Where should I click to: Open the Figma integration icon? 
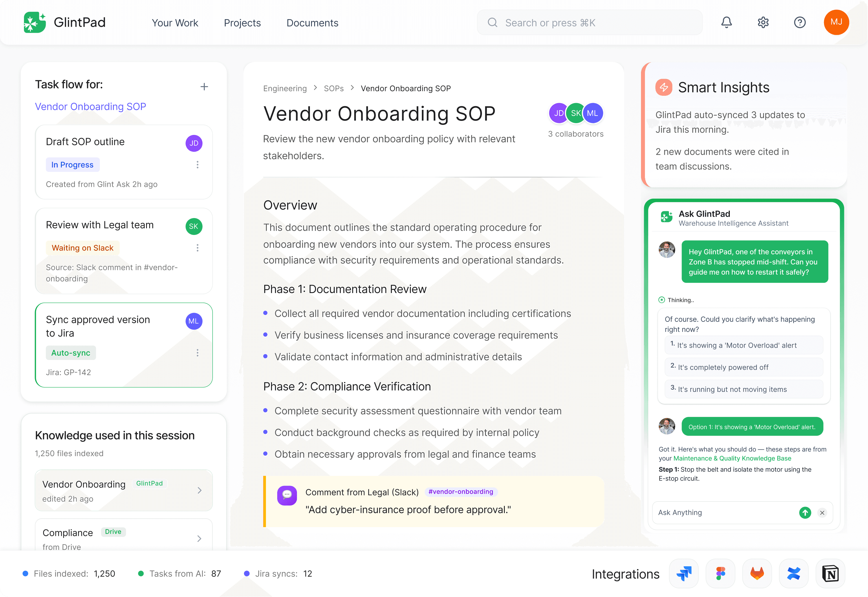(720, 573)
